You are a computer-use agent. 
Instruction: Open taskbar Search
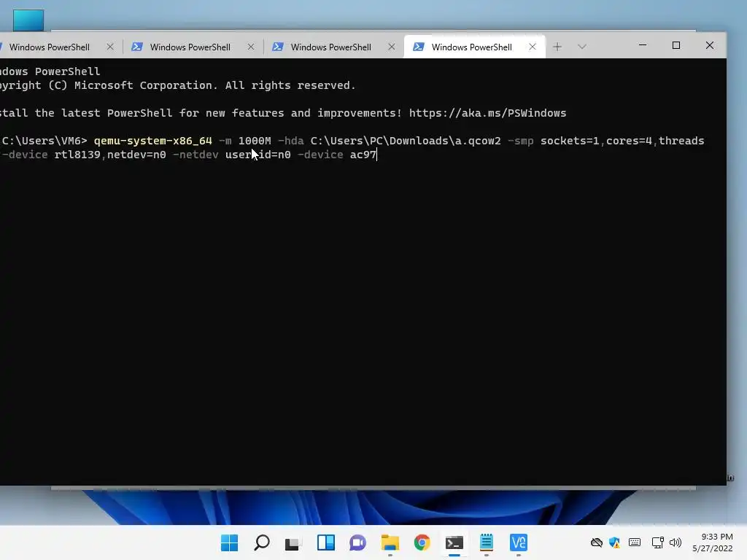(x=262, y=542)
